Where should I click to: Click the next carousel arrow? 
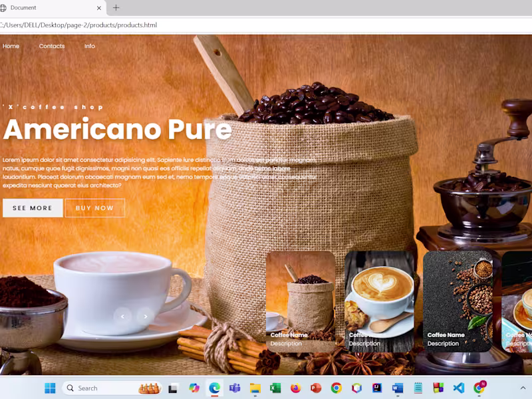click(145, 317)
